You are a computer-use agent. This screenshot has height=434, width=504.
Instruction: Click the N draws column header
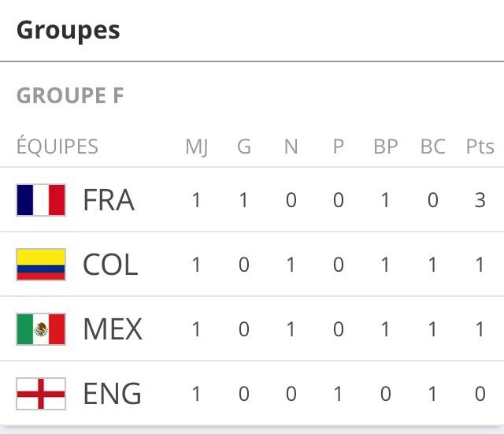click(291, 147)
